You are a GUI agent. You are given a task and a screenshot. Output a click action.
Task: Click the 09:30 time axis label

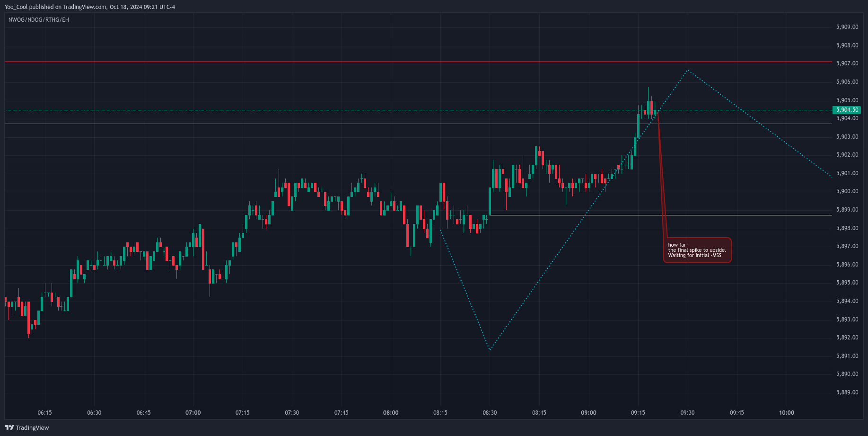point(687,413)
